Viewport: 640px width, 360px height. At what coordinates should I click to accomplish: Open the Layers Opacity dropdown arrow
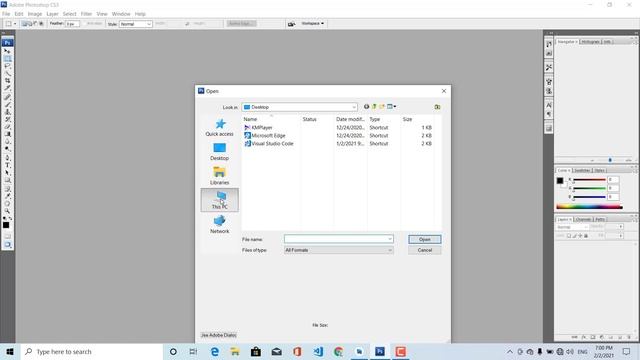621,227
